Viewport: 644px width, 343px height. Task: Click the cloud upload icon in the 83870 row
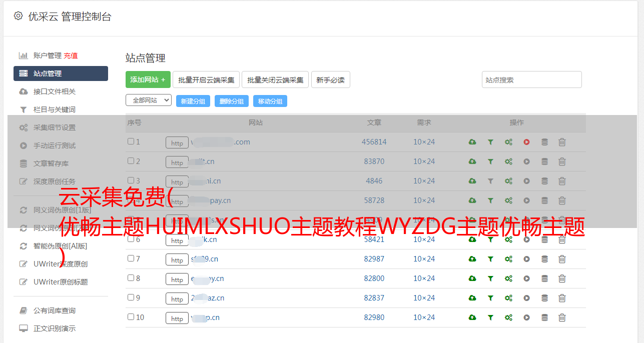pyautogui.click(x=472, y=161)
